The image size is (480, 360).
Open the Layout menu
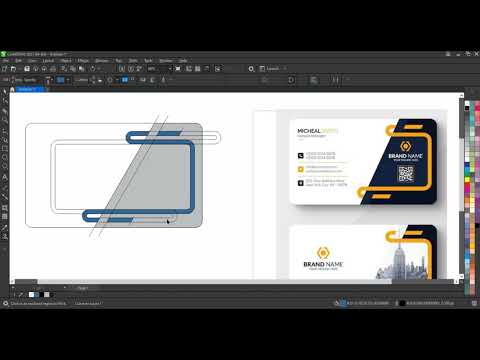(x=48, y=60)
